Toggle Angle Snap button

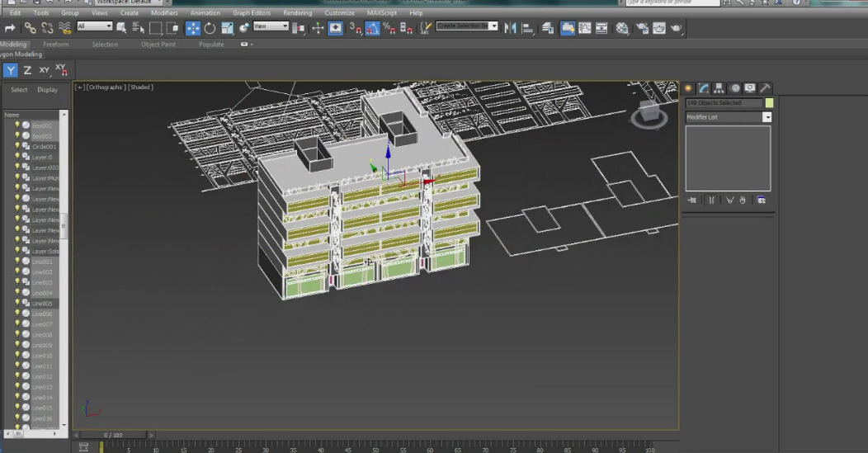[x=373, y=28]
